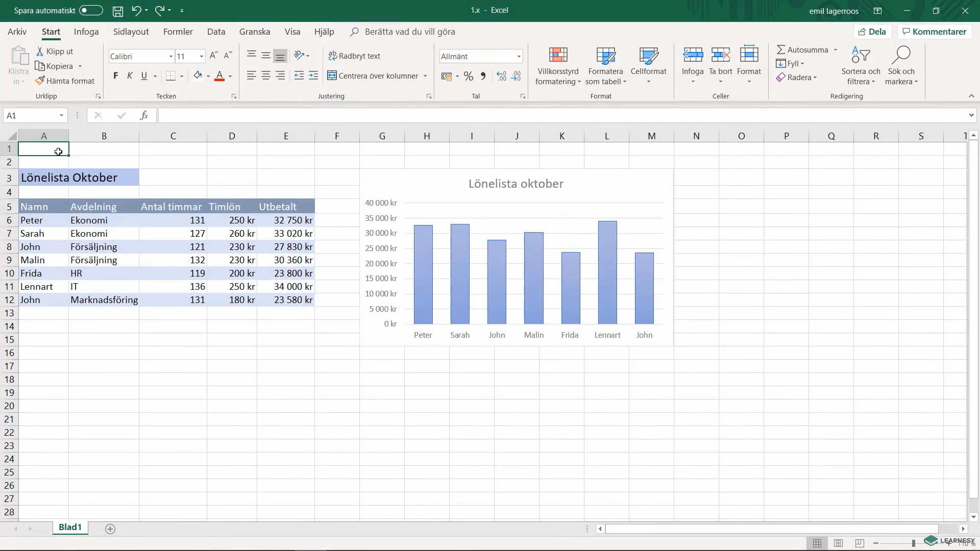Expand the formula bar chevron
Screen dimensions: 980x551
tap(971, 115)
